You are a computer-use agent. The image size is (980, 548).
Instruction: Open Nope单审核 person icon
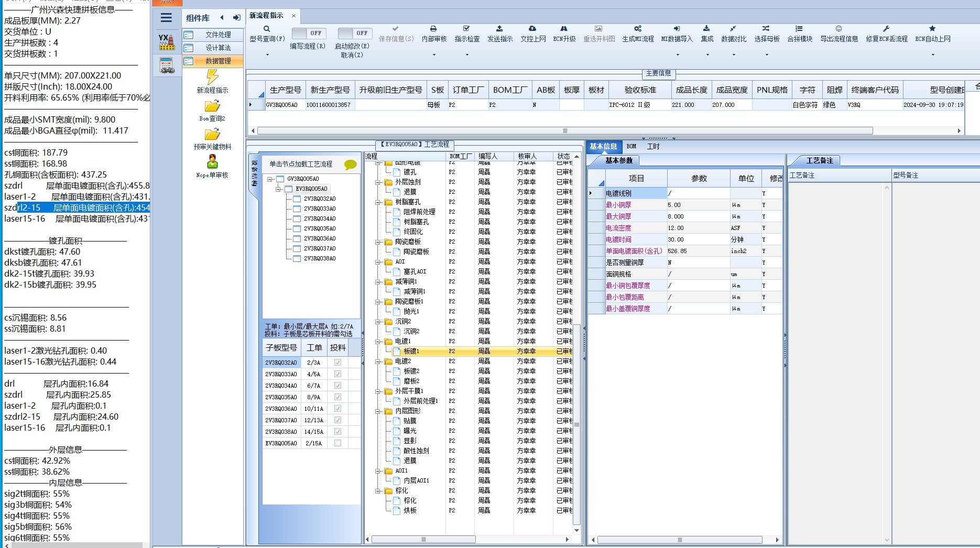click(212, 161)
